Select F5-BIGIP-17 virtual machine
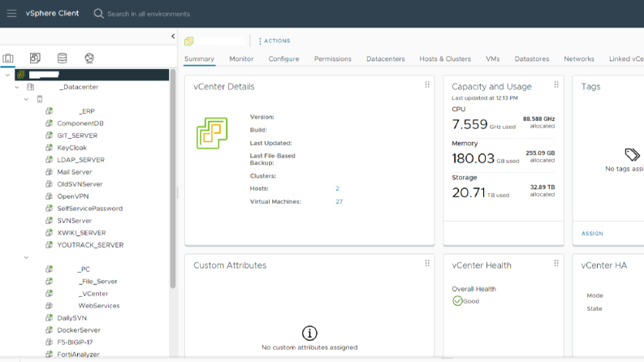 coord(75,342)
